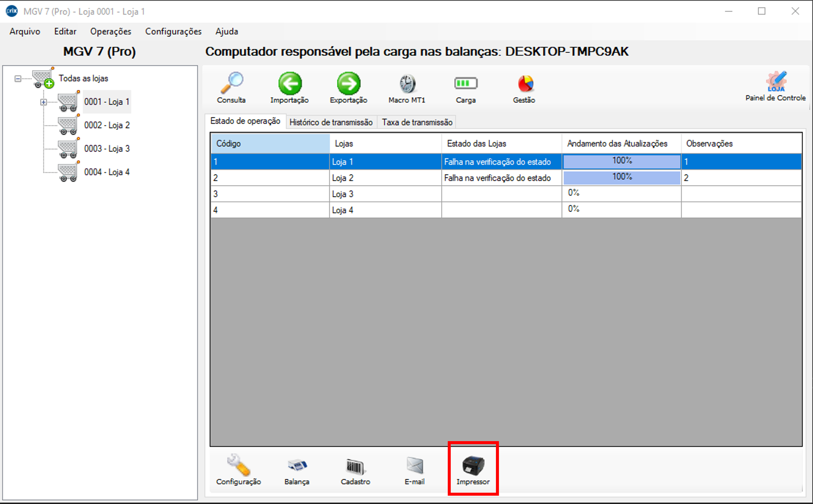Viewport: 813px width, 504px height.
Task: Open the Consulta magnifier tool
Action: (x=232, y=83)
